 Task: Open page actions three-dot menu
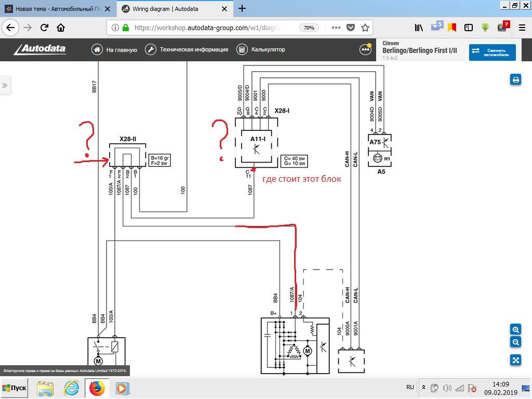[336, 28]
